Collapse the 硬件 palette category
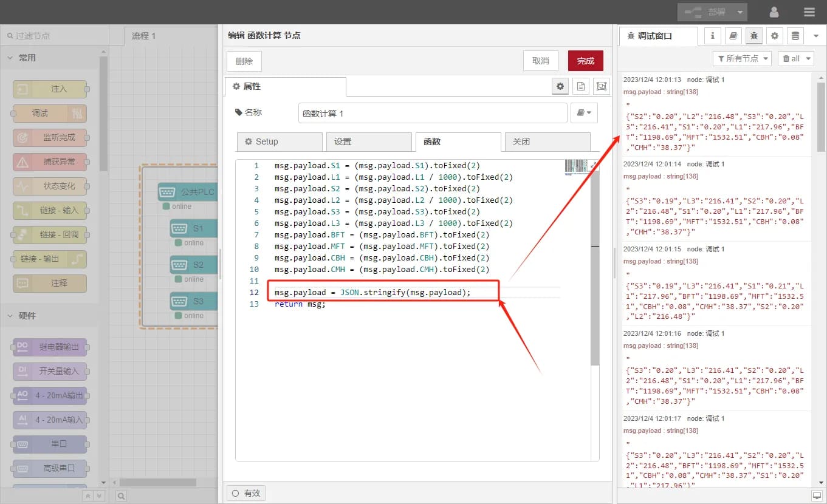Screen dimensions: 827x504 pos(10,316)
